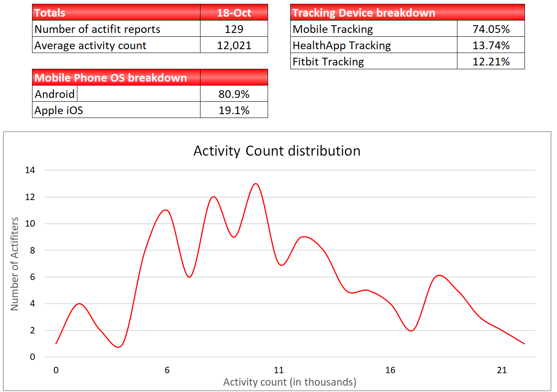The height and width of the screenshot is (392, 557).
Task: Select the 74.05% mobile tracking value
Action: coord(491,29)
